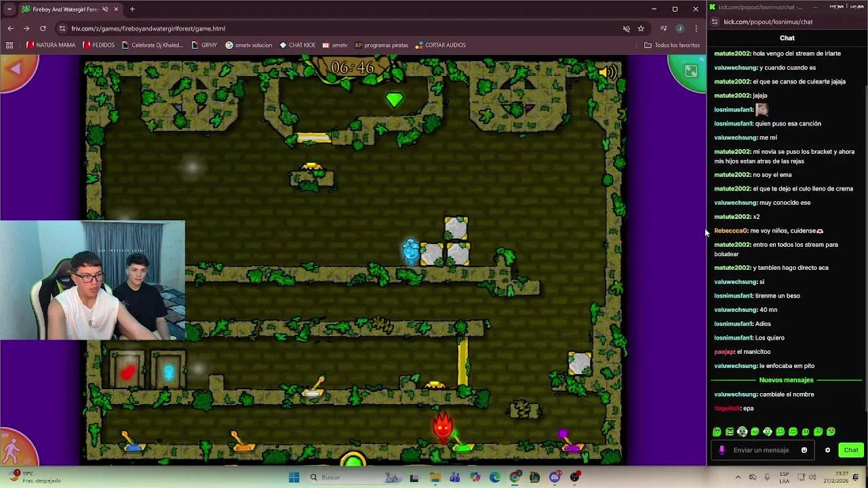Screen dimensions: 868x488
Task: Close the Fireboy And Watergirl tab
Action: pos(116,9)
